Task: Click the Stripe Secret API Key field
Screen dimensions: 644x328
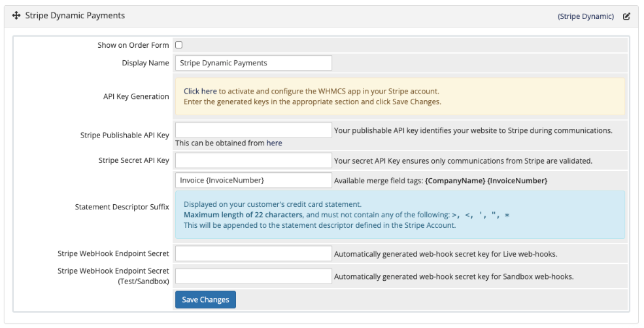Action: point(254,160)
